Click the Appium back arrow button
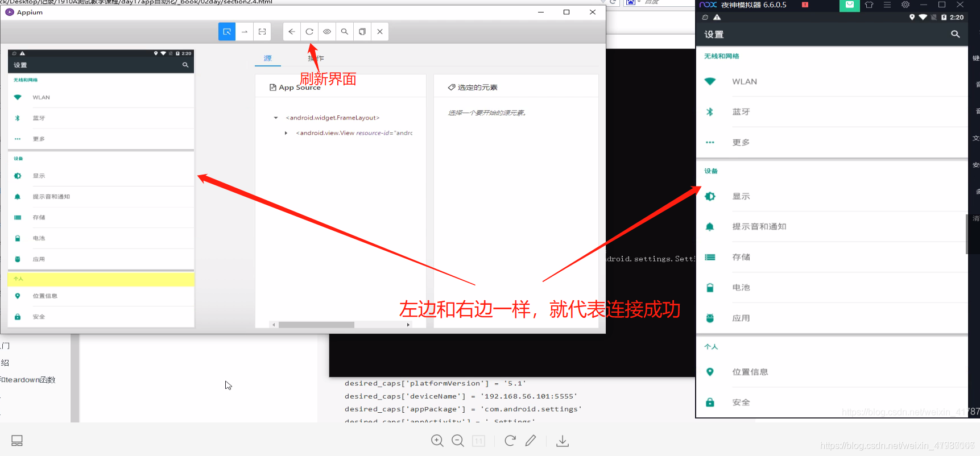The height and width of the screenshot is (456, 980). [292, 32]
